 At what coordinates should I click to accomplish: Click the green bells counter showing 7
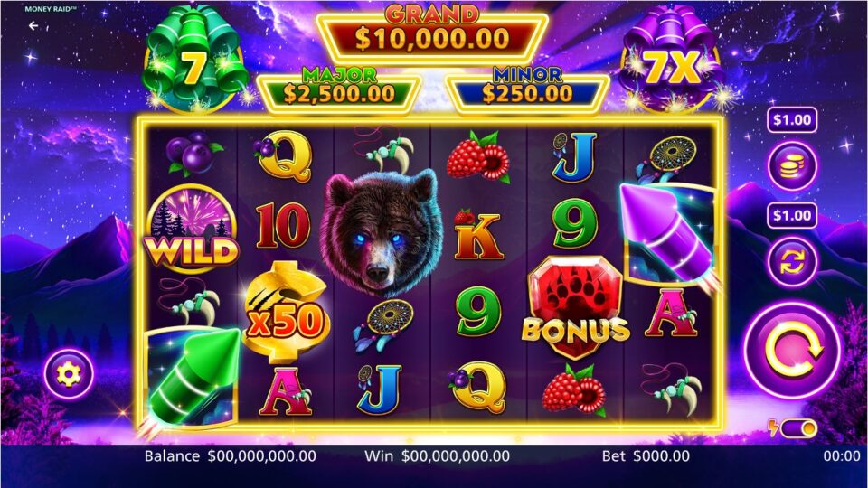193,61
